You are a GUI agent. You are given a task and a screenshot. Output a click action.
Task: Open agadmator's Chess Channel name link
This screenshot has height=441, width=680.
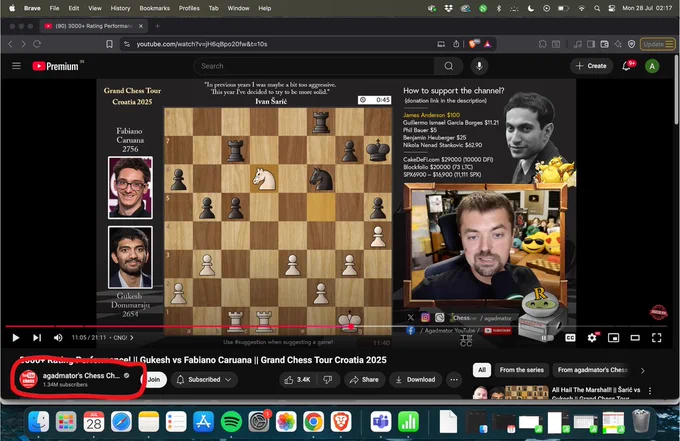(x=81, y=376)
